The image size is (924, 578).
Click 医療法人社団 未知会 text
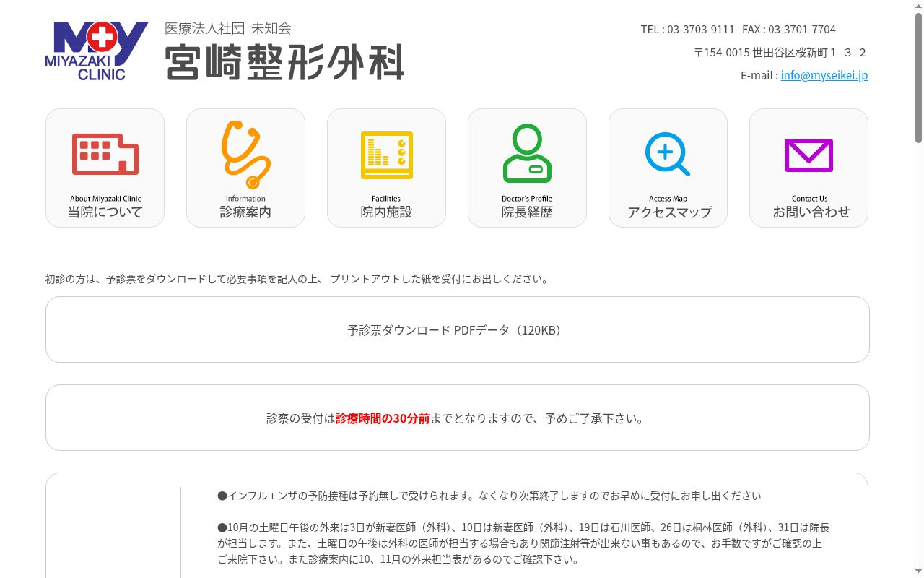[228, 28]
